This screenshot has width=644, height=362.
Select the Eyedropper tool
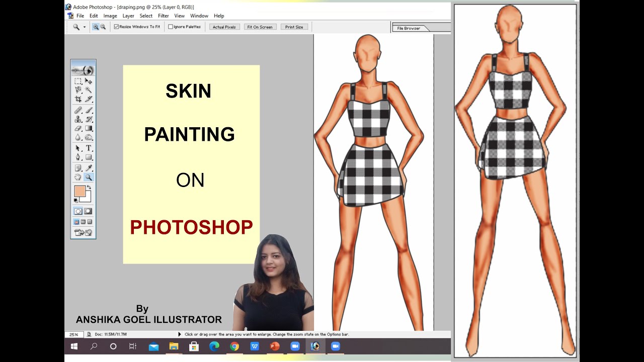click(89, 168)
